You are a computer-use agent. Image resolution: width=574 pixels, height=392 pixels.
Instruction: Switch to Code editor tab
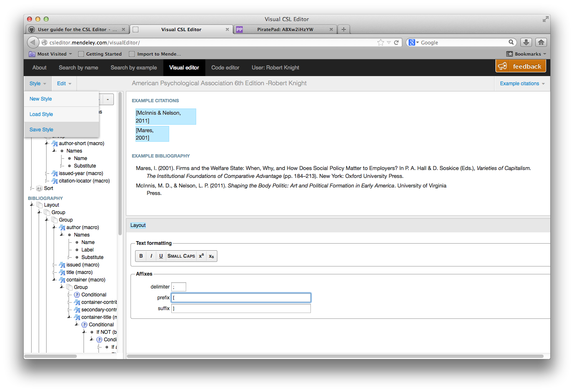[225, 68]
